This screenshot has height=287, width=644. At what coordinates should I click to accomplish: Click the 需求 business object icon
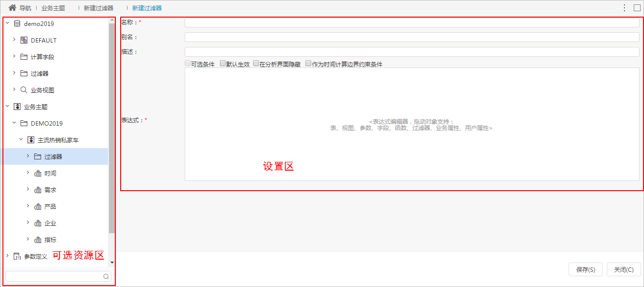tap(38, 190)
